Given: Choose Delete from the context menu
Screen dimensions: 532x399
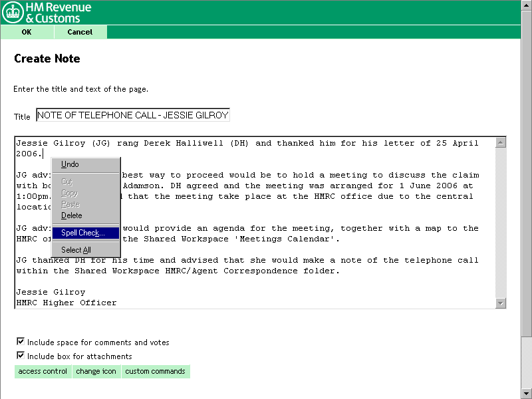Looking at the screenshot, I should 72,215.
